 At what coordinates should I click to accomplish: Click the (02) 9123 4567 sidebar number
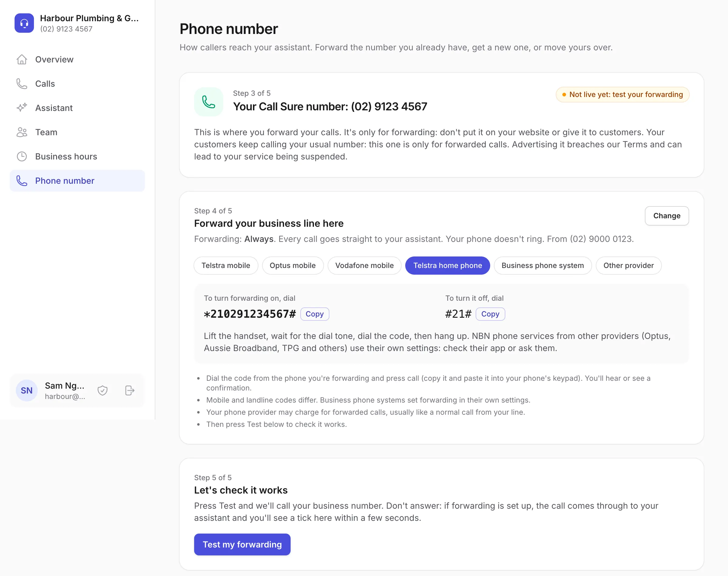[x=66, y=29]
